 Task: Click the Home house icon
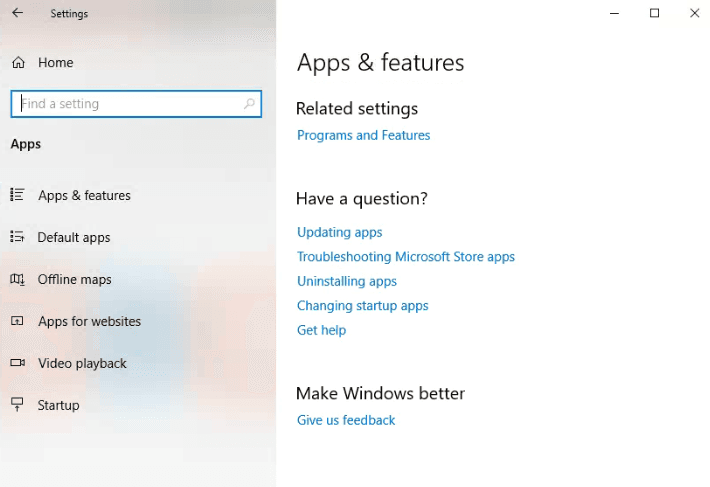click(x=18, y=63)
